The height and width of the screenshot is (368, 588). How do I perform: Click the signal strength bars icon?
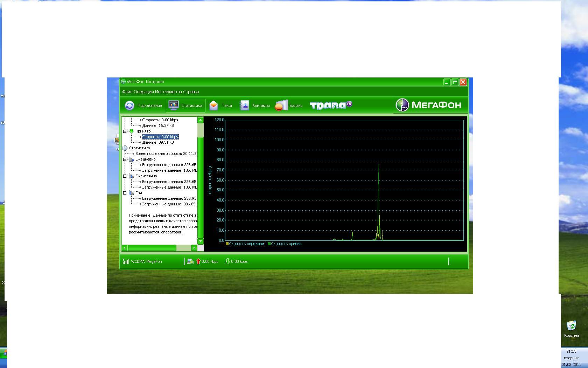point(126,261)
